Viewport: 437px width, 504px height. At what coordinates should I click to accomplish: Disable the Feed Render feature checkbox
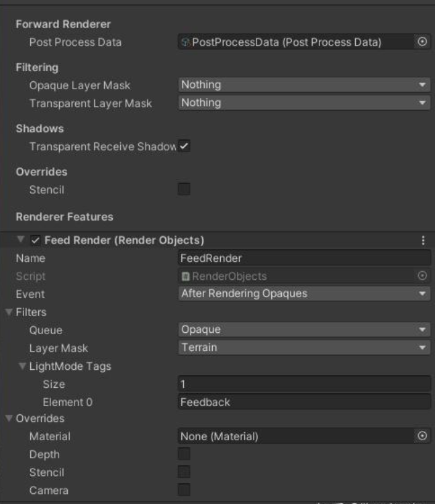(x=36, y=240)
